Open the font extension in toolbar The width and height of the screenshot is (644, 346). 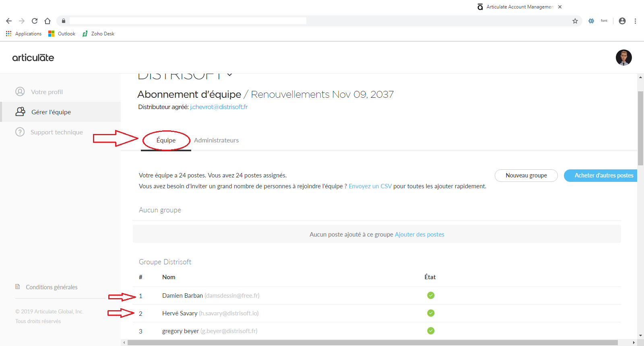click(604, 21)
